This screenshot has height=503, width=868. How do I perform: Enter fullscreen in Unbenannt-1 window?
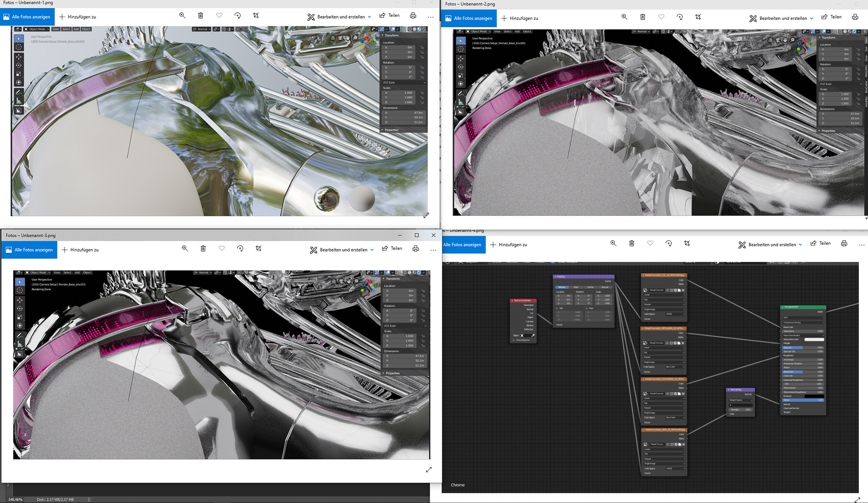[x=426, y=215]
